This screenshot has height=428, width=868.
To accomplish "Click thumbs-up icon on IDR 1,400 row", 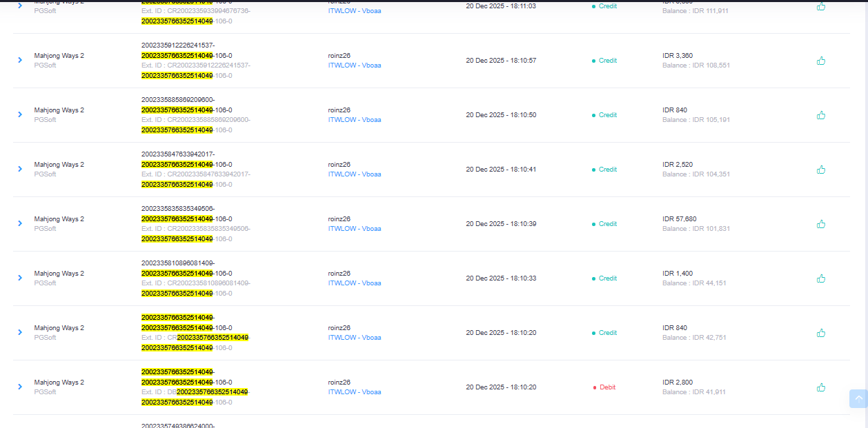I will tap(821, 278).
